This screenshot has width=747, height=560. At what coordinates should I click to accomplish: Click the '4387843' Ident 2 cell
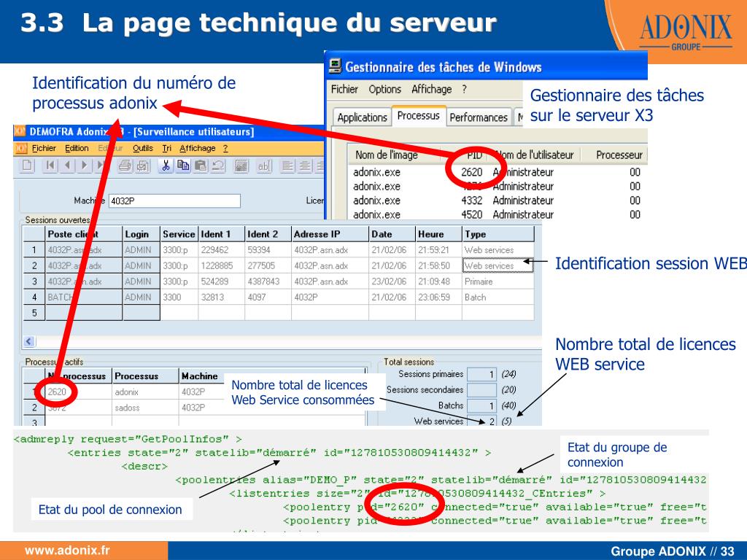268,281
